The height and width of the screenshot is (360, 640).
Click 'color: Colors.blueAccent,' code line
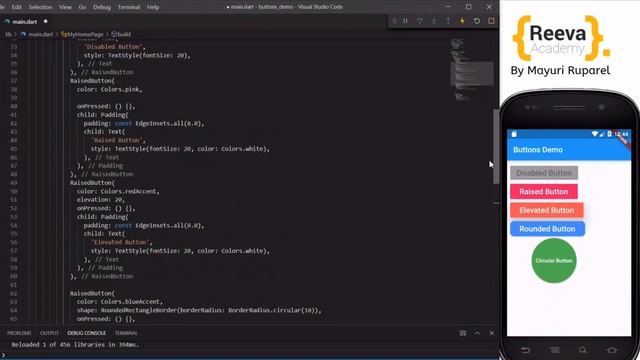click(x=120, y=302)
